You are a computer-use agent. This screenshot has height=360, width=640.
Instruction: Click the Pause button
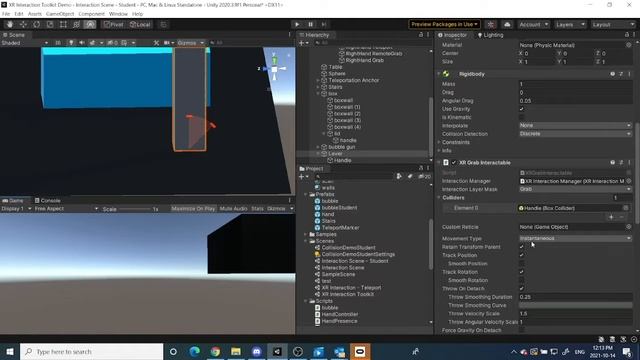click(310, 24)
